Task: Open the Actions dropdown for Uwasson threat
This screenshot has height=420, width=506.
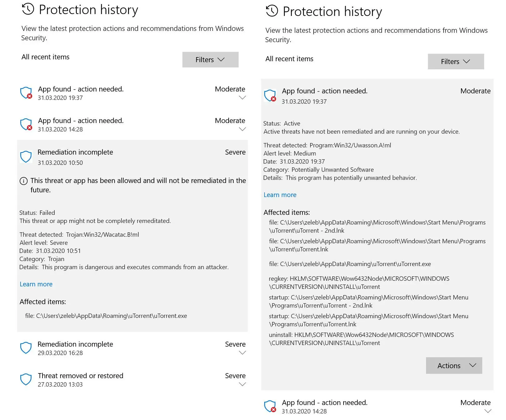Action: pos(454,366)
